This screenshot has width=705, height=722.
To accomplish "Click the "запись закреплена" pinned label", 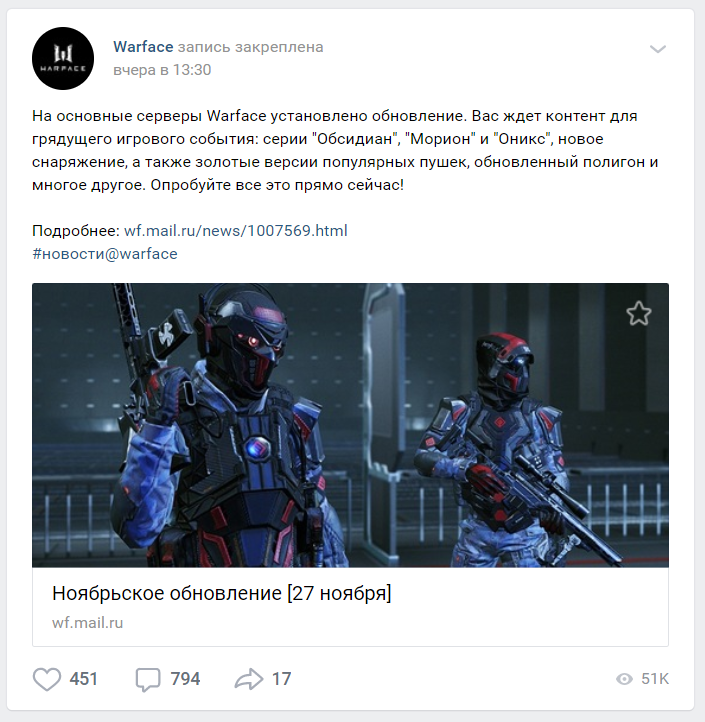I will coord(251,47).
